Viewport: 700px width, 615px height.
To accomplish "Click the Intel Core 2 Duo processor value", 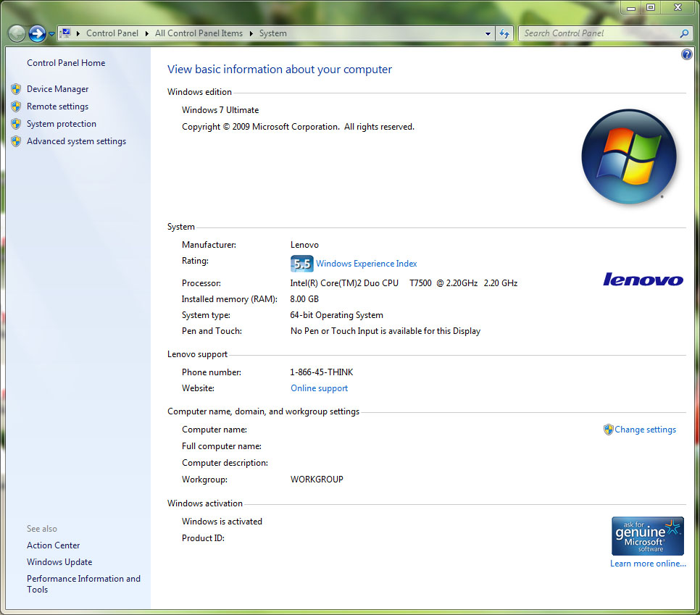I will click(404, 283).
